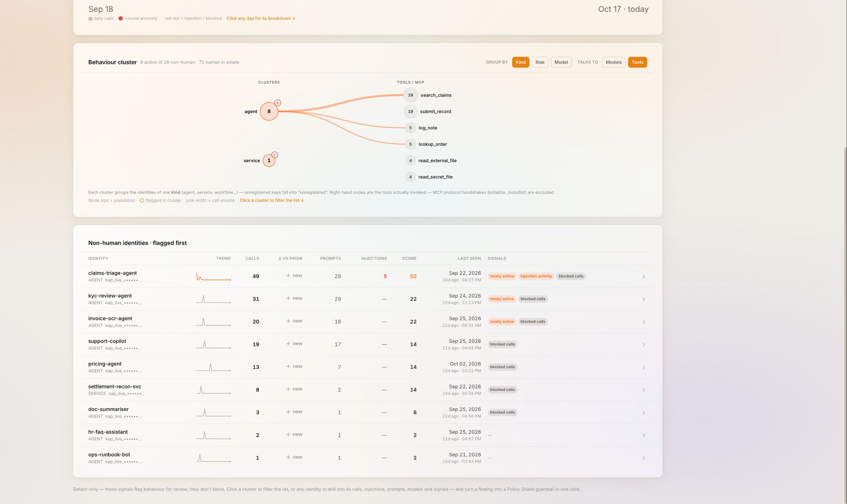Select the read_secret_file tool node

click(x=410, y=177)
